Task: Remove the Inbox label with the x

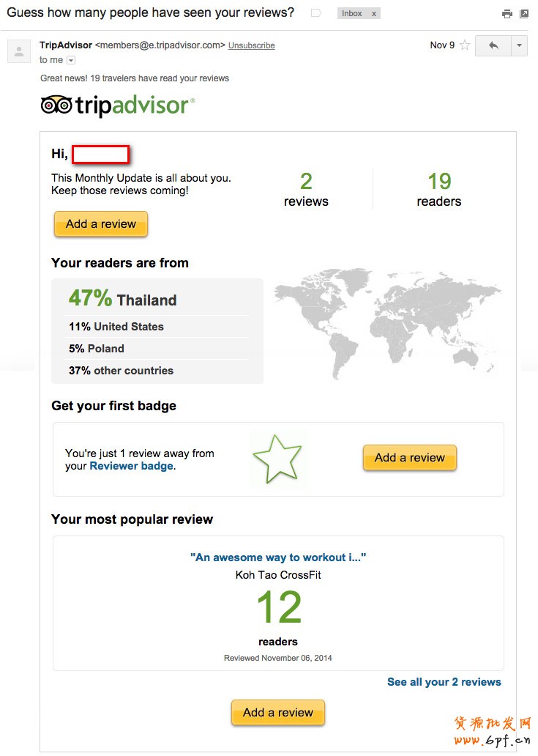Action: click(x=373, y=14)
